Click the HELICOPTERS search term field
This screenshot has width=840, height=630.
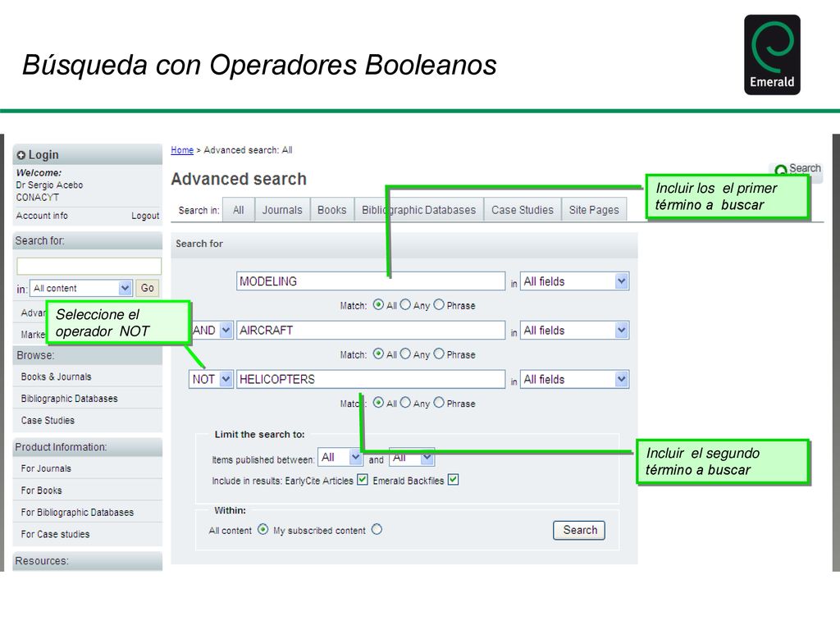point(371,379)
